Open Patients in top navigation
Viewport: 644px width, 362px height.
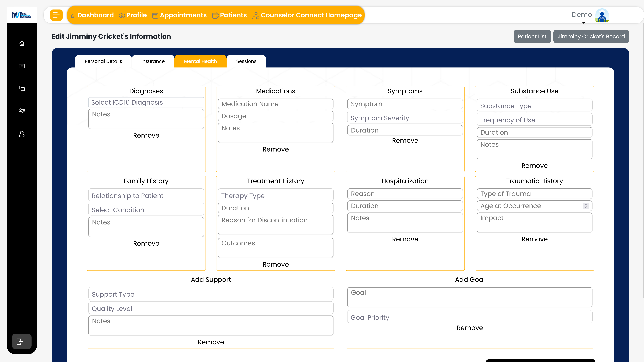[x=230, y=15]
